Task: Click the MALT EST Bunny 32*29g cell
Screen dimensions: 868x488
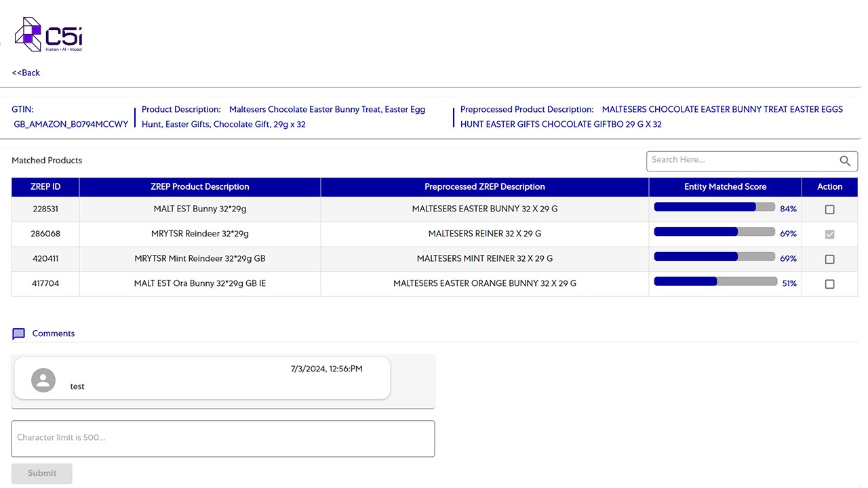Action: [x=200, y=209]
